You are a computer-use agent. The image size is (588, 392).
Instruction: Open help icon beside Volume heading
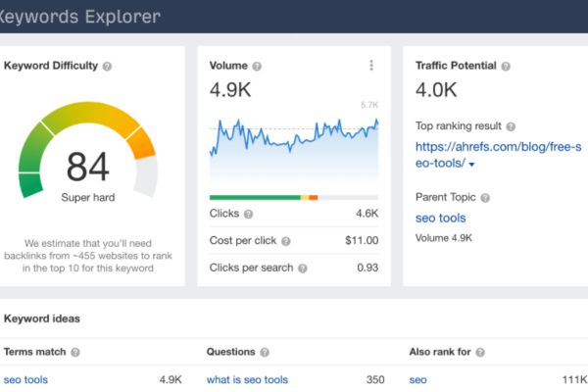click(x=257, y=67)
